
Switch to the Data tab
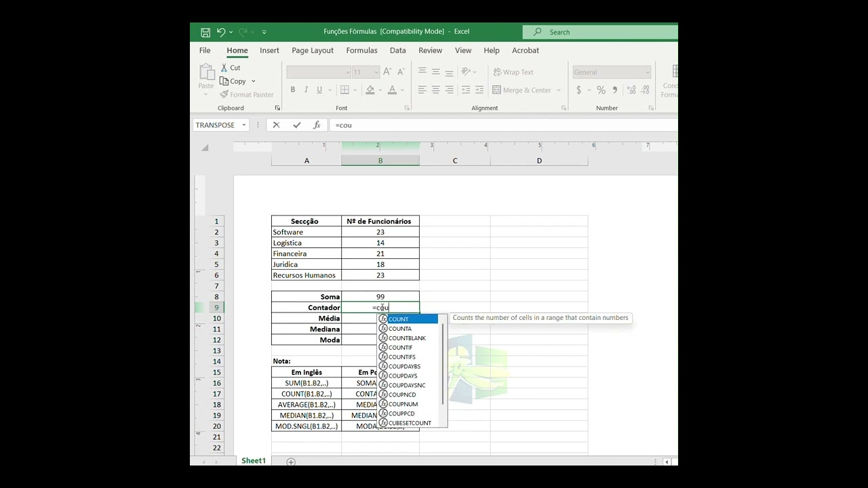click(x=398, y=51)
